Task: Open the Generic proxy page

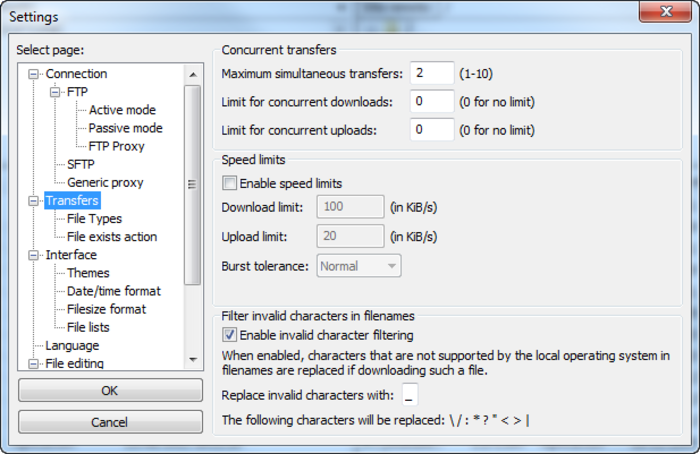Action: (x=105, y=182)
